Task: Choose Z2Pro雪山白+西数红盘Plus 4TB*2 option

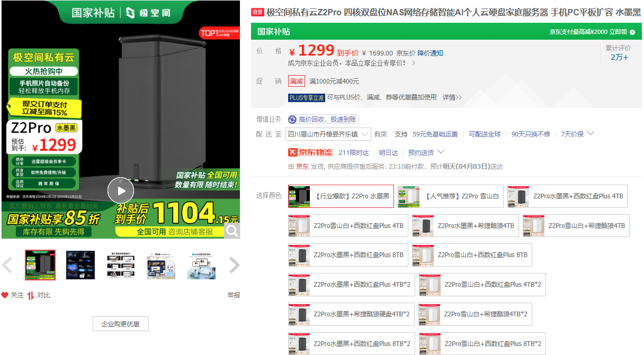Action: point(482,285)
